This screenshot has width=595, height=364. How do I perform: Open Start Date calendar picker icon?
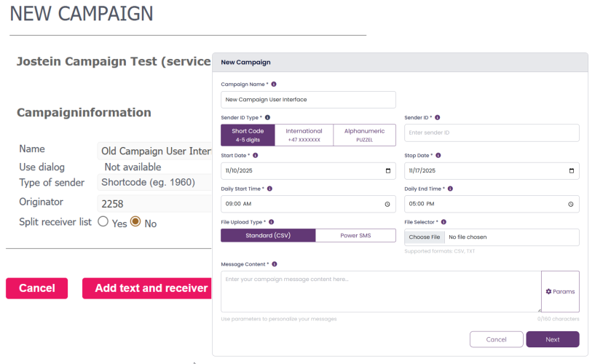(387, 171)
